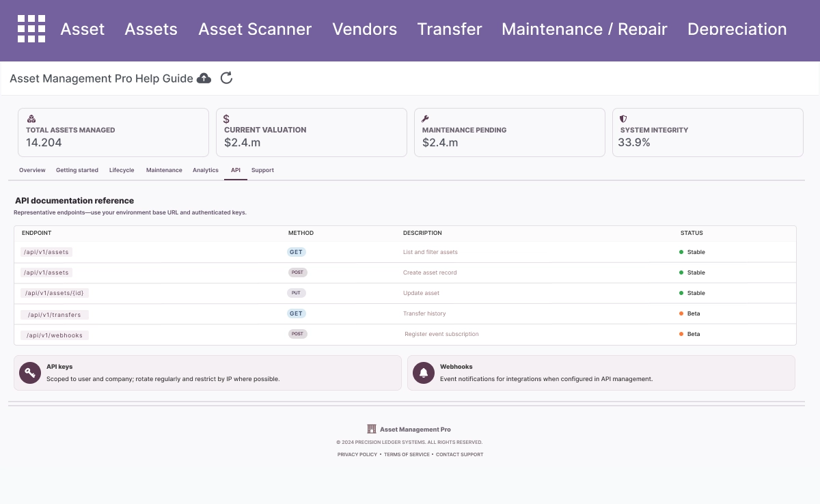Click the 'API documentation reference' heading
Screen dimensions: 820x504
click(74, 201)
